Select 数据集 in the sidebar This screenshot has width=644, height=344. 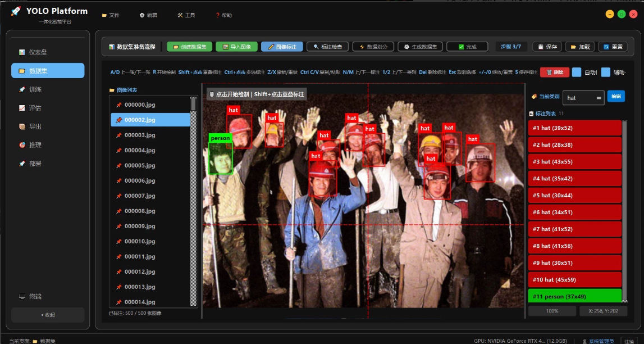[48, 71]
